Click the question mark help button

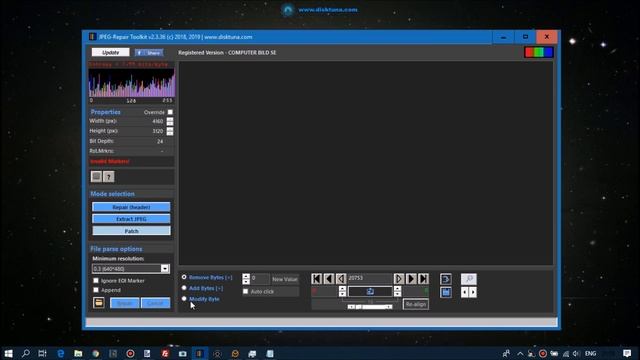click(x=109, y=177)
